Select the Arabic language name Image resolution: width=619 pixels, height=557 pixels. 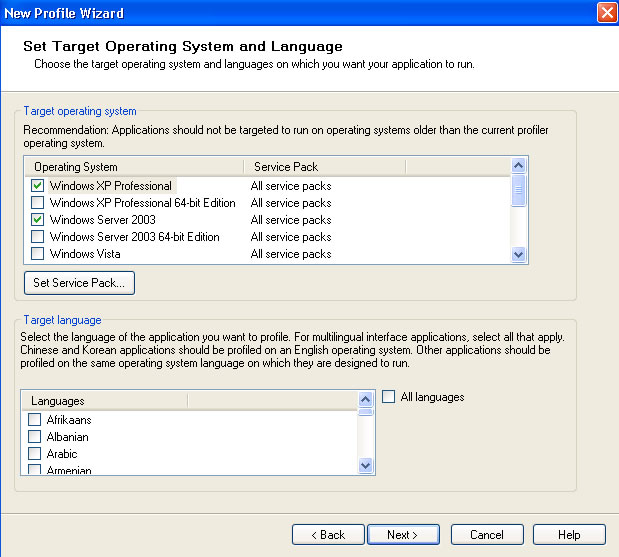pos(62,454)
